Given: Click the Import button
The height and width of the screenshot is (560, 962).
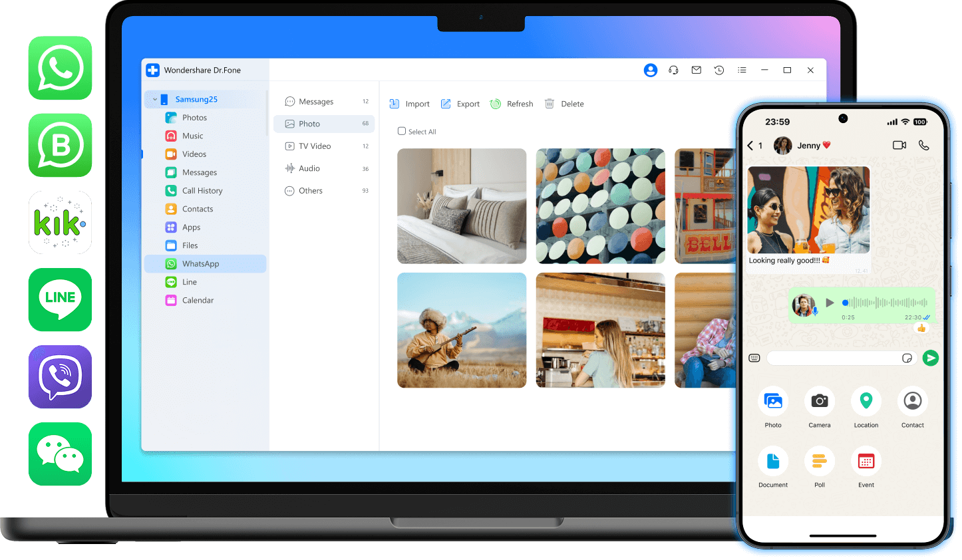Looking at the screenshot, I should (409, 104).
